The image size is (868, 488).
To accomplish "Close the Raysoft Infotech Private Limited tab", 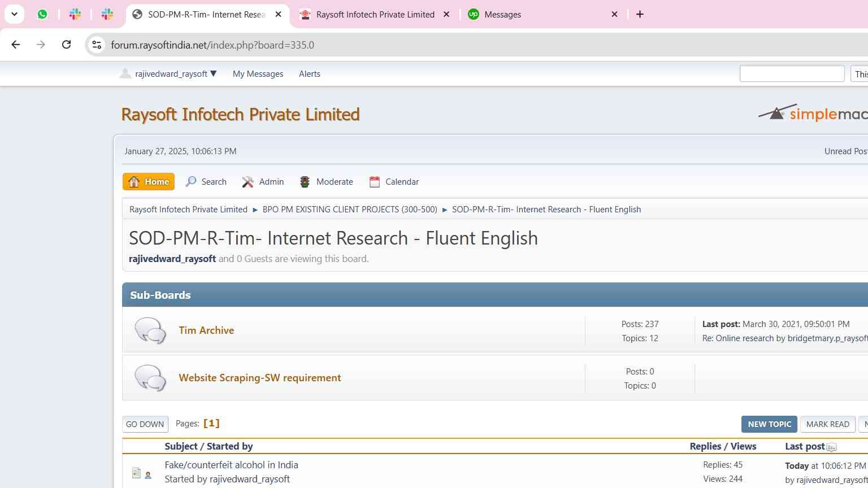I will click(x=446, y=14).
